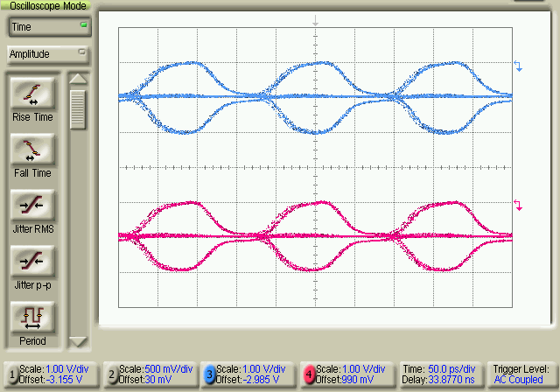Click channel 1 offset value -3.155 V

pyautogui.click(x=64, y=380)
